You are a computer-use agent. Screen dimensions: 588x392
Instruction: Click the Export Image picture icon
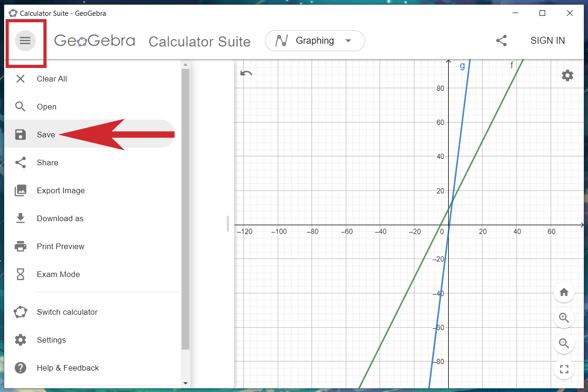click(x=20, y=190)
